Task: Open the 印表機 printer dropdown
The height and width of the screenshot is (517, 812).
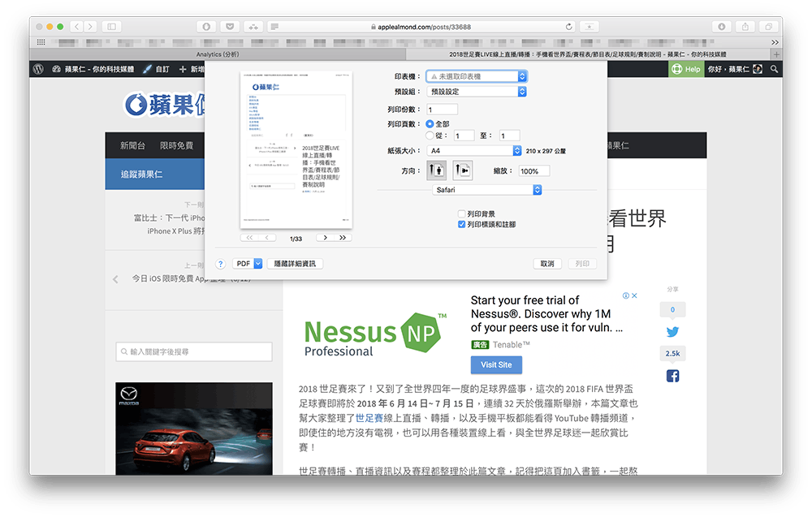Action: [x=477, y=76]
